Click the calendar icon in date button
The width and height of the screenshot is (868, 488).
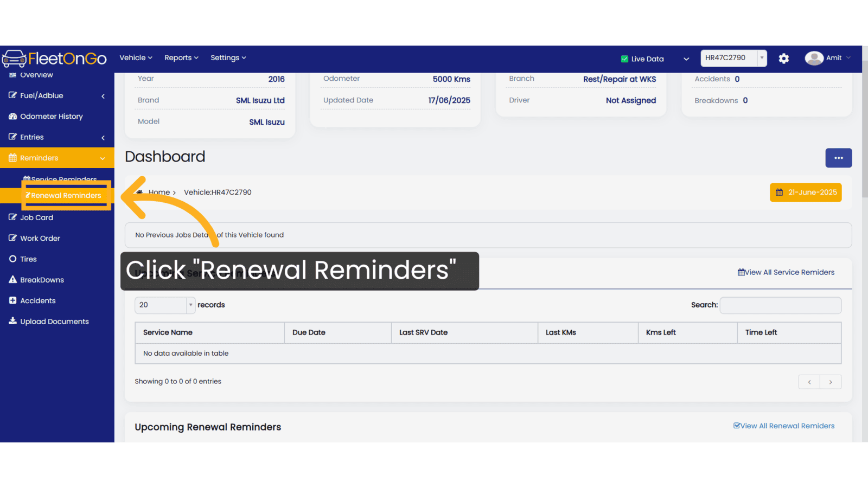[x=779, y=192]
